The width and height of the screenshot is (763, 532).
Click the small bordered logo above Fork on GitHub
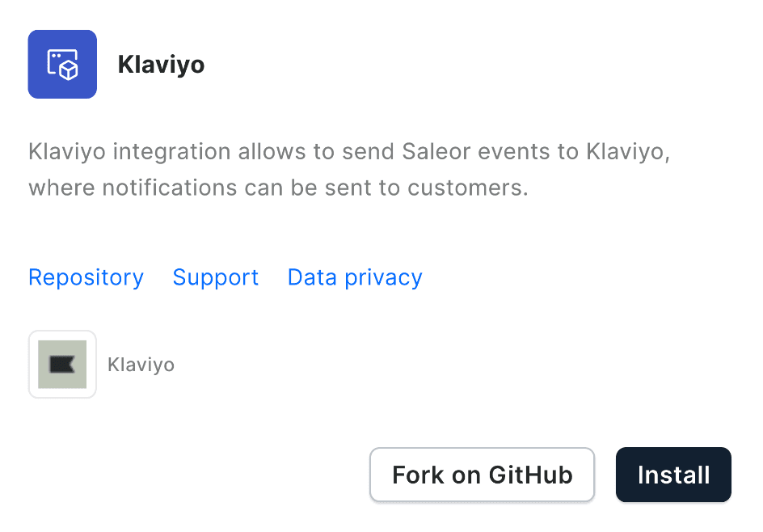coord(62,364)
